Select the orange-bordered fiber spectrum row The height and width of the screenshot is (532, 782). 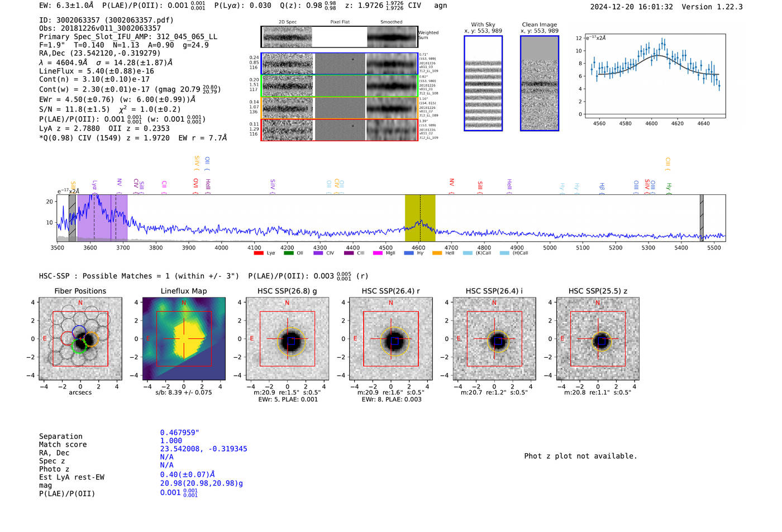pos(339,108)
